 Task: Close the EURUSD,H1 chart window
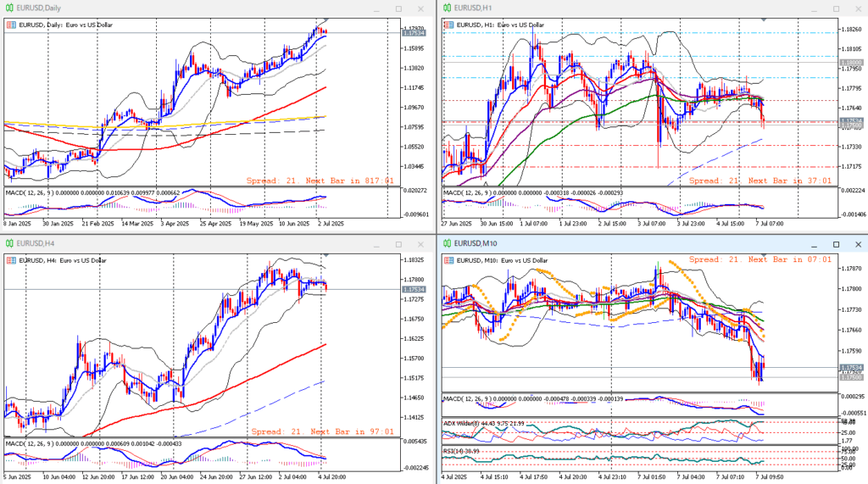coord(859,8)
